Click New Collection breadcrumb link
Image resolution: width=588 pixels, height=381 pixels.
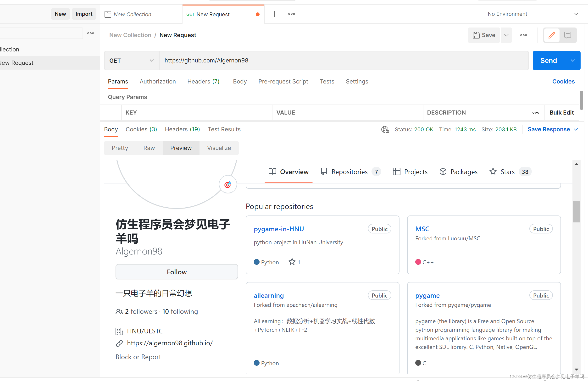pos(130,35)
